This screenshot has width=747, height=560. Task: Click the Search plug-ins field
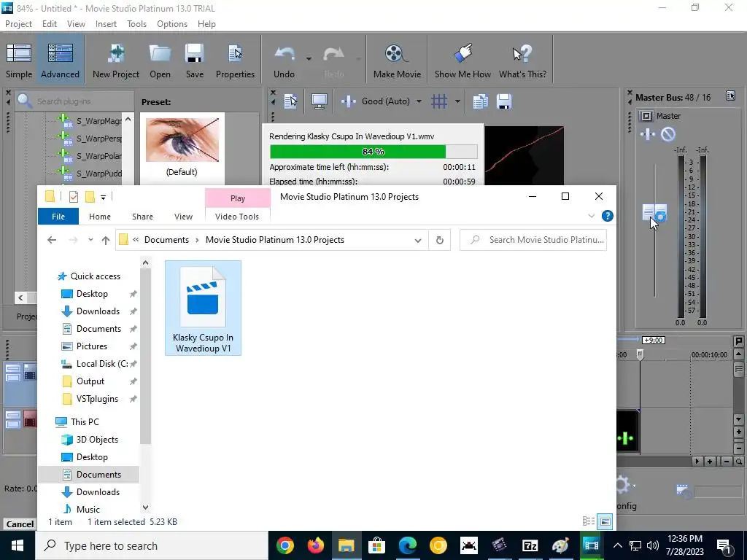tap(74, 101)
